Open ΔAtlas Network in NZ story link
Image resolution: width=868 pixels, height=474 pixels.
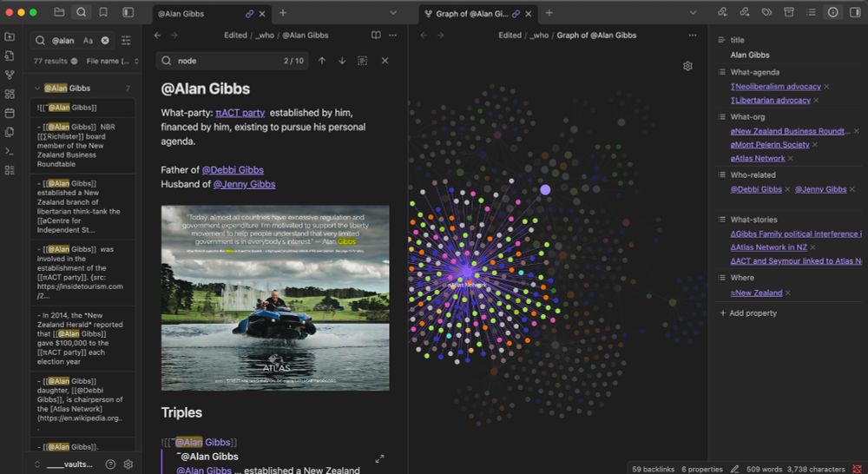[x=768, y=247]
